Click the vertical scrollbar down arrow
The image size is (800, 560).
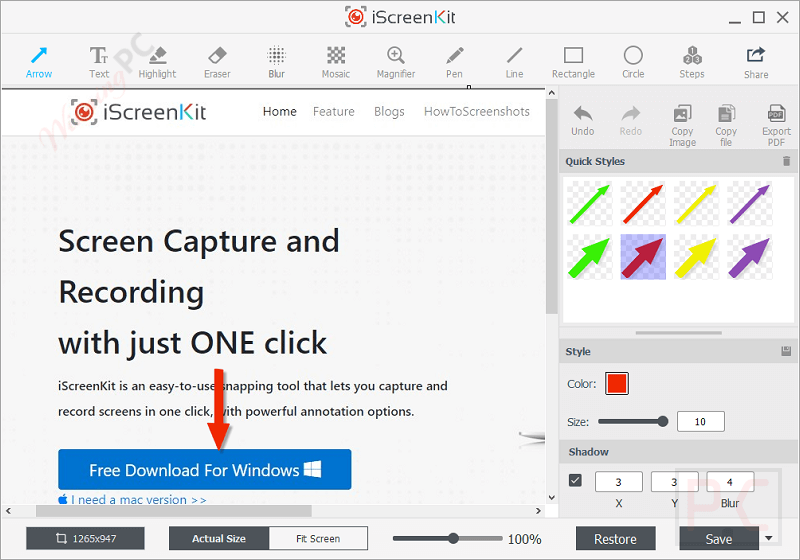tap(552, 497)
